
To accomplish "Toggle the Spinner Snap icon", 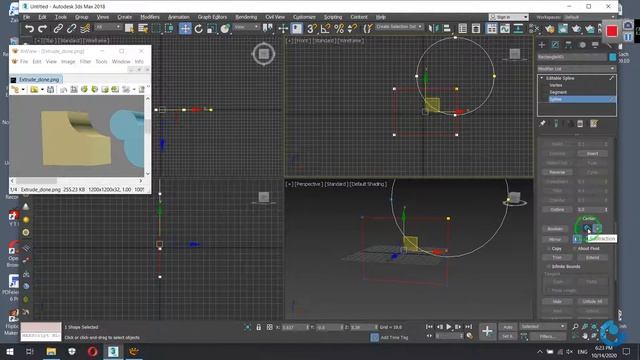I will [352, 29].
